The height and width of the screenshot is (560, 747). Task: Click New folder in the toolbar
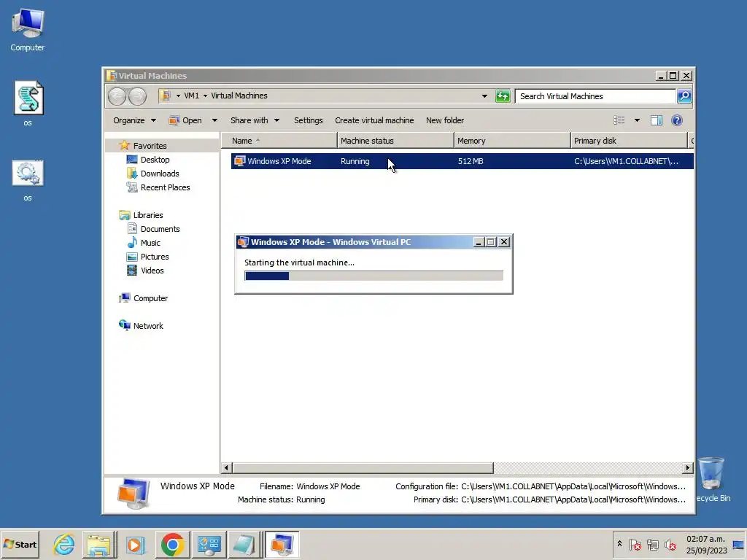444,120
